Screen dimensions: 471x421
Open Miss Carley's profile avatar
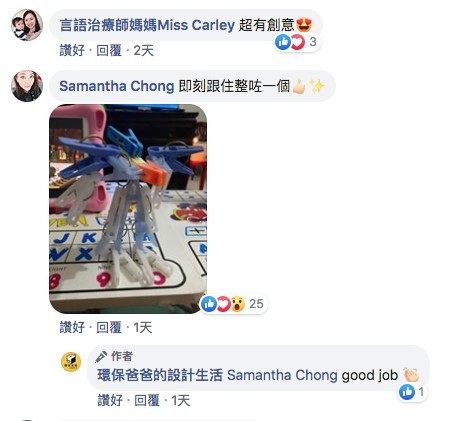(27, 25)
